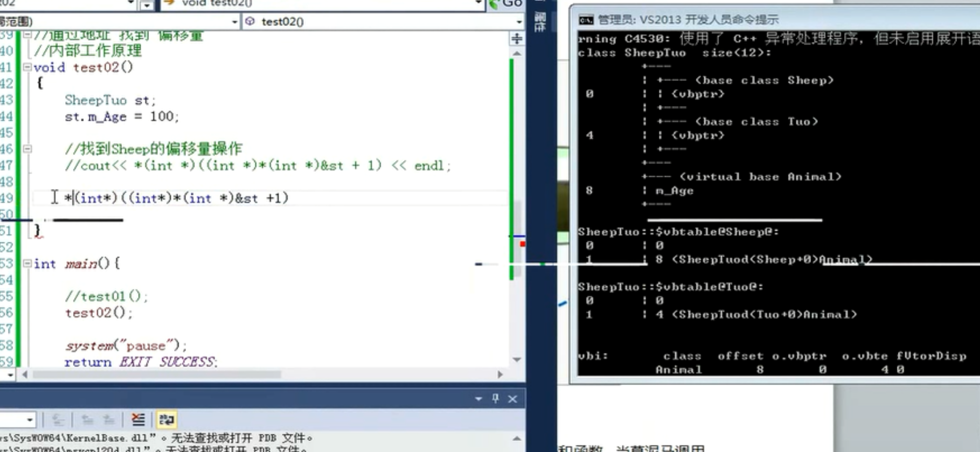Click the horizontal scrollbar right arrow
Viewport: 980px width, 452px height.
[500, 374]
